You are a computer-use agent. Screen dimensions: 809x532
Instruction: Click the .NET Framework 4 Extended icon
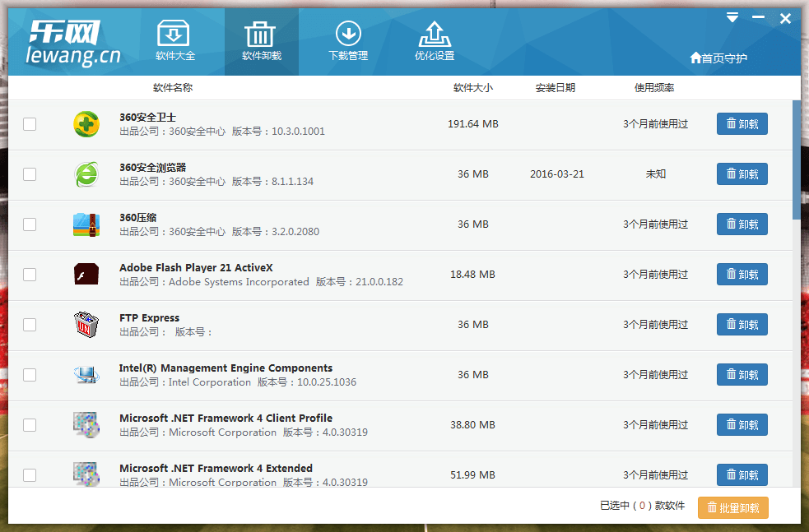[x=86, y=474]
